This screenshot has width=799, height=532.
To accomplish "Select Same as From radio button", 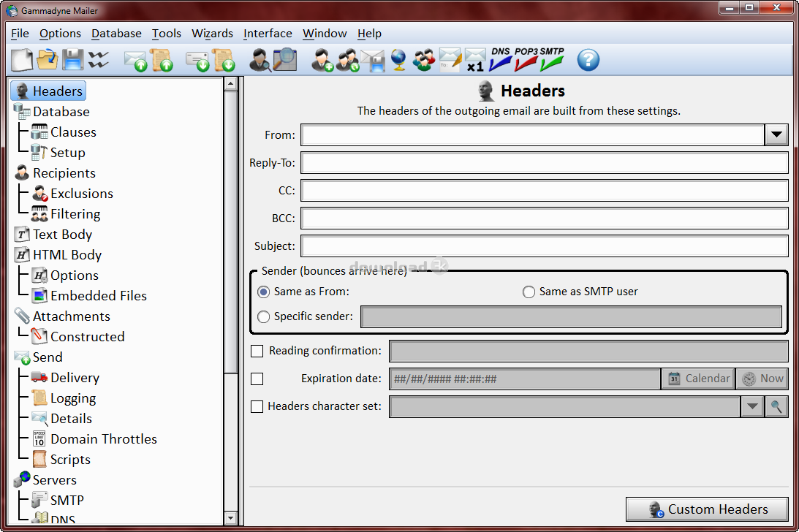I will click(263, 292).
